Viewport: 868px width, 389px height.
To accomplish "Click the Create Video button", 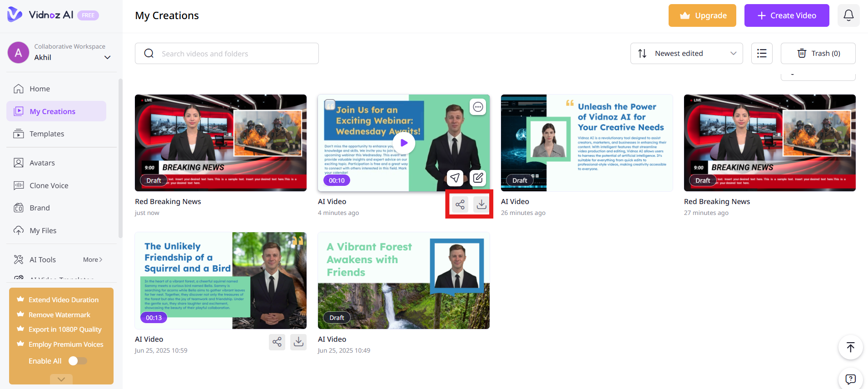I will point(786,15).
